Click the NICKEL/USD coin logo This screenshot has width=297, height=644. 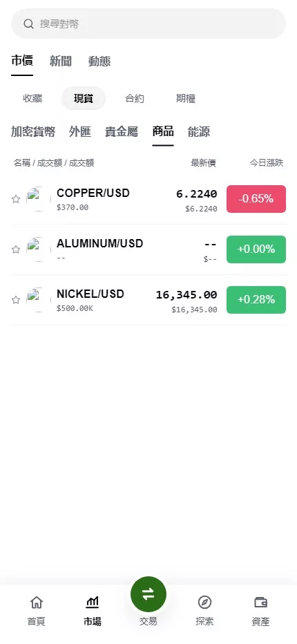(x=39, y=300)
